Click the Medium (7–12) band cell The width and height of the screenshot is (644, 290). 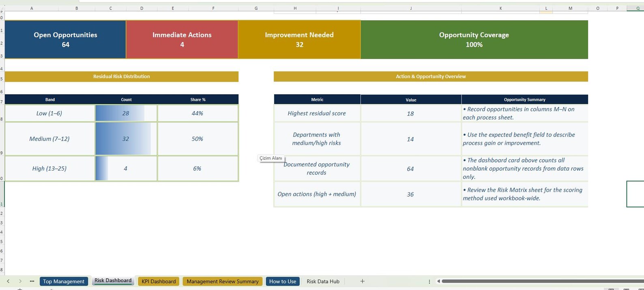pos(49,139)
